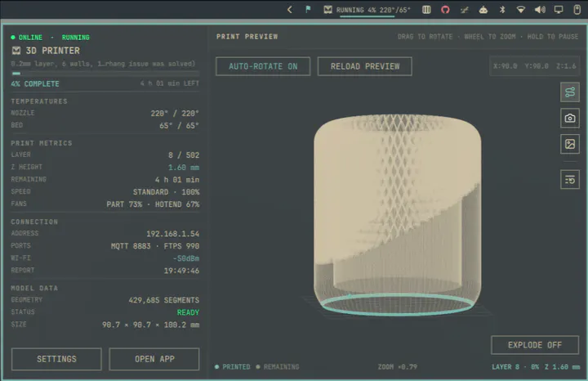This screenshot has height=381, width=588.
Task: Click the MODEL DATA section heading
Action: click(x=34, y=289)
